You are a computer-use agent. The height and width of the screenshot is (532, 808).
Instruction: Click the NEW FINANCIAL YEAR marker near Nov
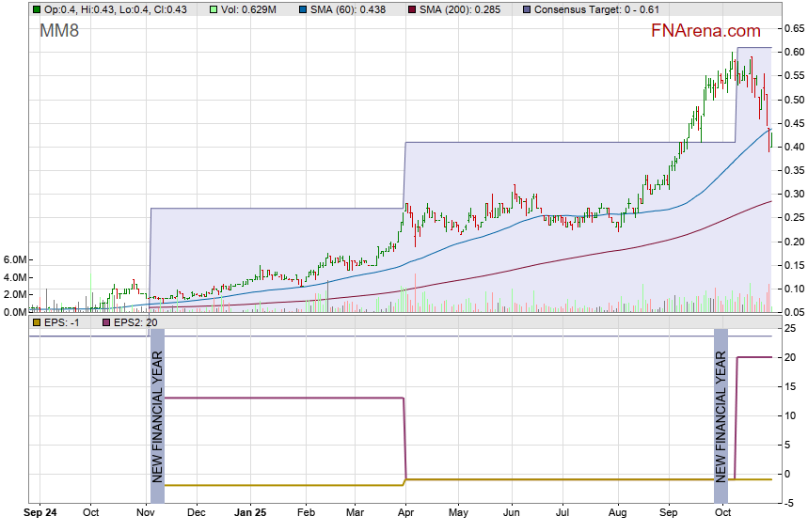click(x=157, y=405)
